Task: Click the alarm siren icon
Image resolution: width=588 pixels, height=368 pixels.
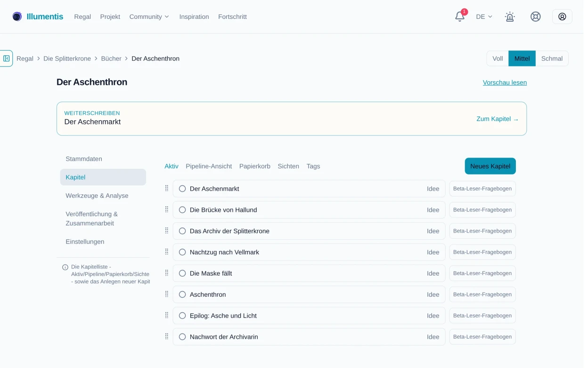Action: pyautogui.click(x=510, y=17)
